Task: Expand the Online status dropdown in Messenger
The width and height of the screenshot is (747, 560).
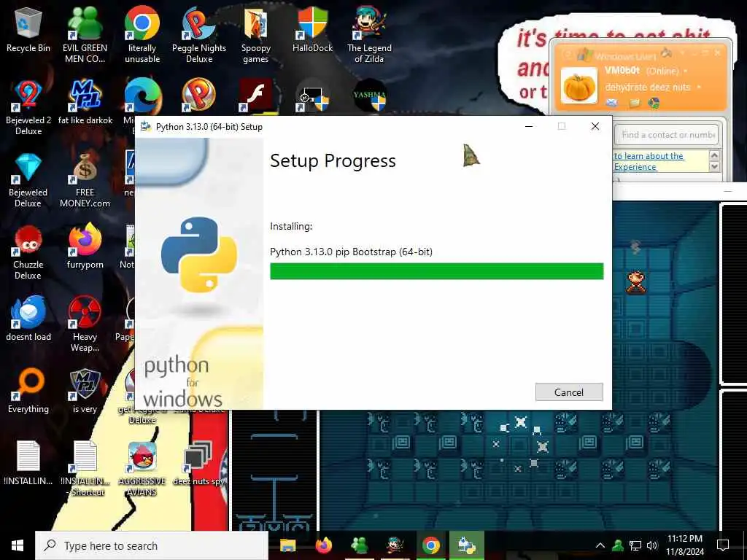Action: tap(686, 71)
